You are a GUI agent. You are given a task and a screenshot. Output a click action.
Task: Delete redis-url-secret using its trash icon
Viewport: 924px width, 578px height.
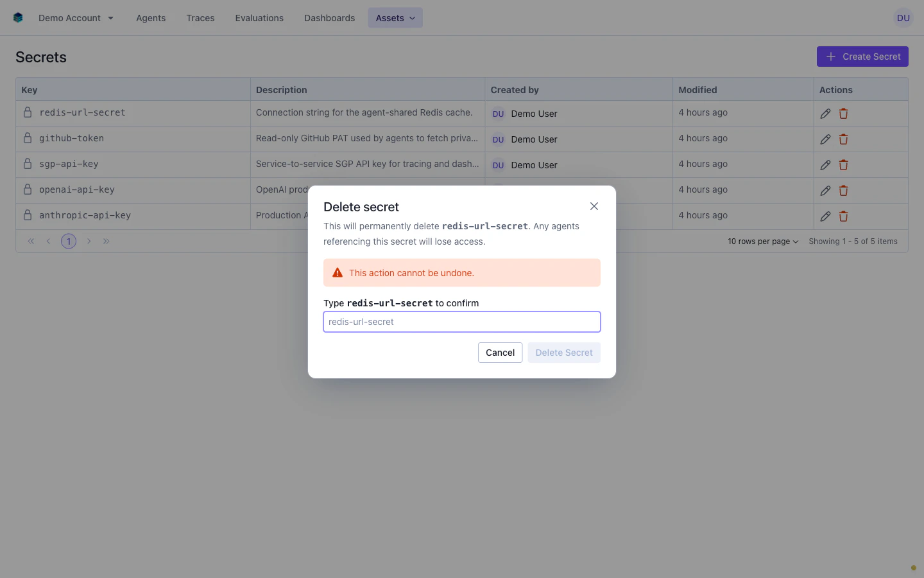(843, 114)
